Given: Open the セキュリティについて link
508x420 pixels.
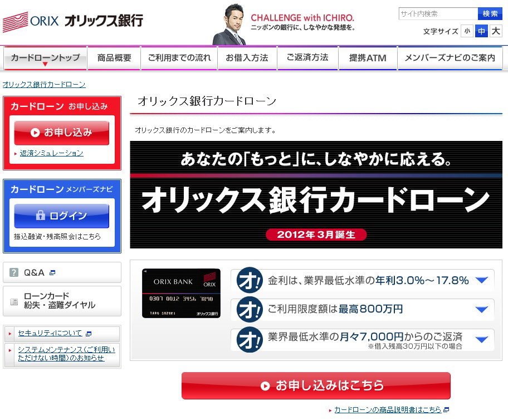Looking at the screenshot, I should [50, 333].
